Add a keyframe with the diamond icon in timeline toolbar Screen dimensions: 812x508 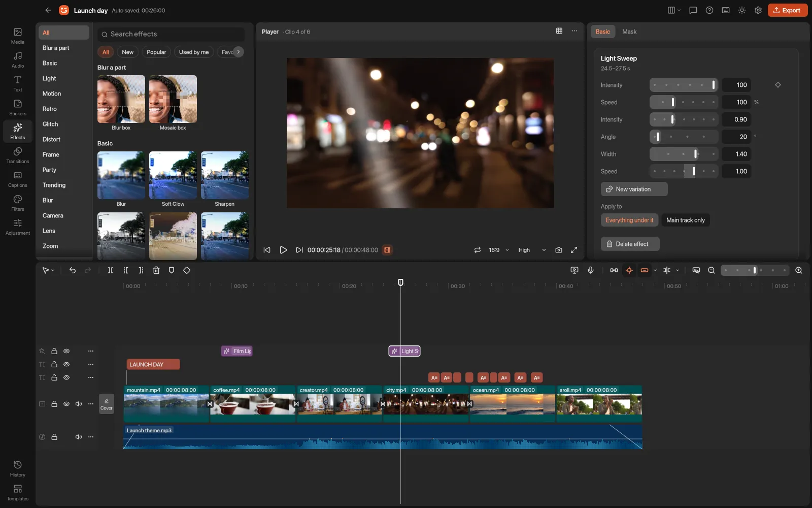(187, 270)
